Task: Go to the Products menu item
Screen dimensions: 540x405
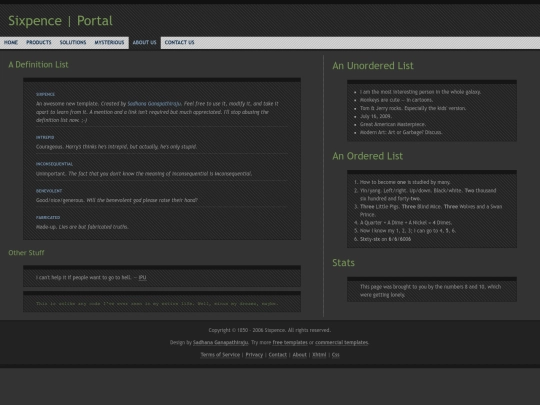Action: (x=39, y=42)
